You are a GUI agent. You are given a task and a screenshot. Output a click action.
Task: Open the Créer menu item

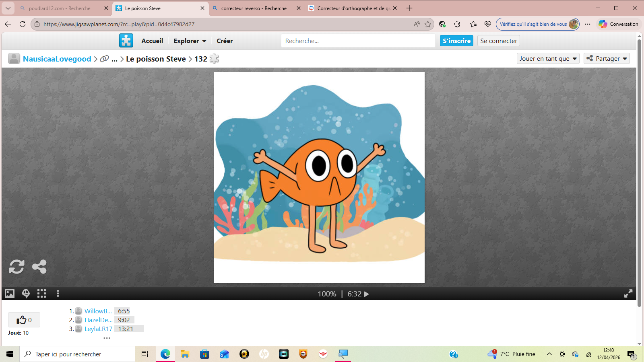click(225, 41)
